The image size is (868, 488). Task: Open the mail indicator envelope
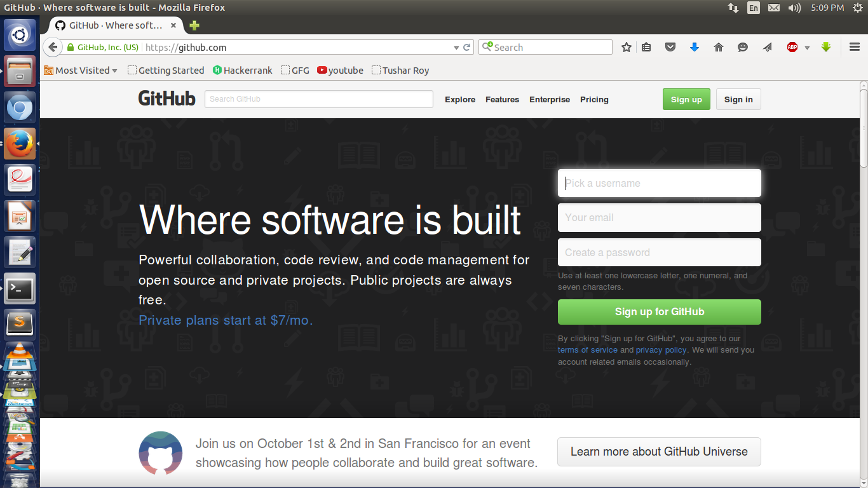pyautogui.click(x=773, y=8)
